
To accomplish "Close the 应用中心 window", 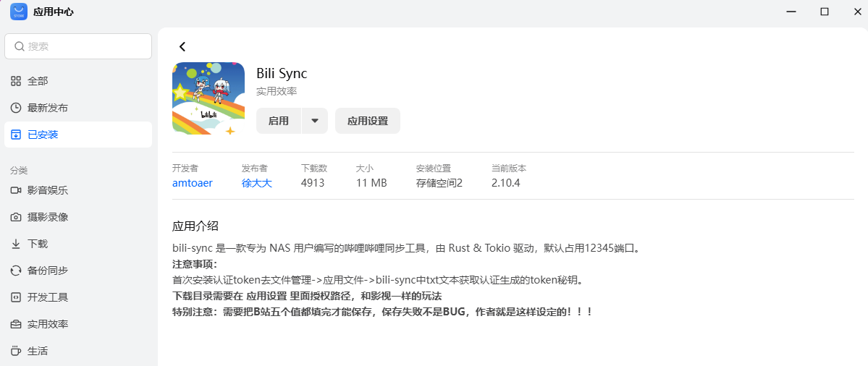I will tap(857, 12).
